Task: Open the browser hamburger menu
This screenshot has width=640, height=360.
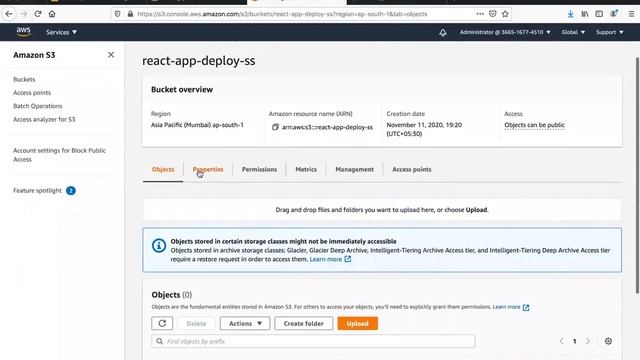Action: pyautogui.click(x=631, y=14)
